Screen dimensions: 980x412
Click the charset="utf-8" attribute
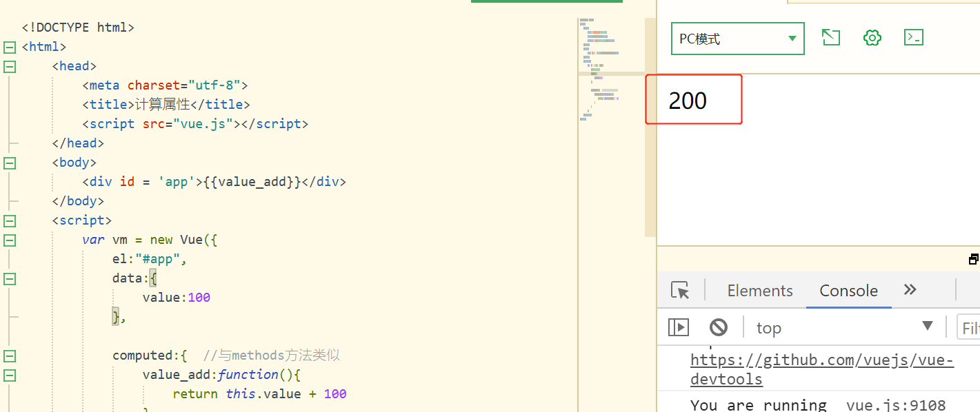click(183, 85)
